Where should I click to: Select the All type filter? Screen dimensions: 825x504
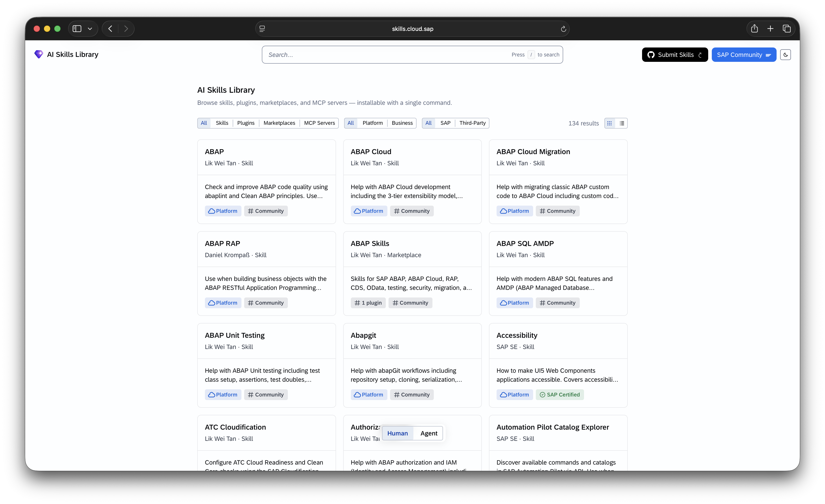(204, 123)
